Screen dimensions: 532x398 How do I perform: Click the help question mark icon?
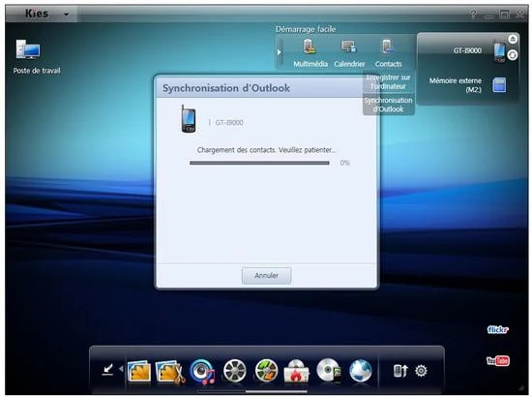click(473, 14)
